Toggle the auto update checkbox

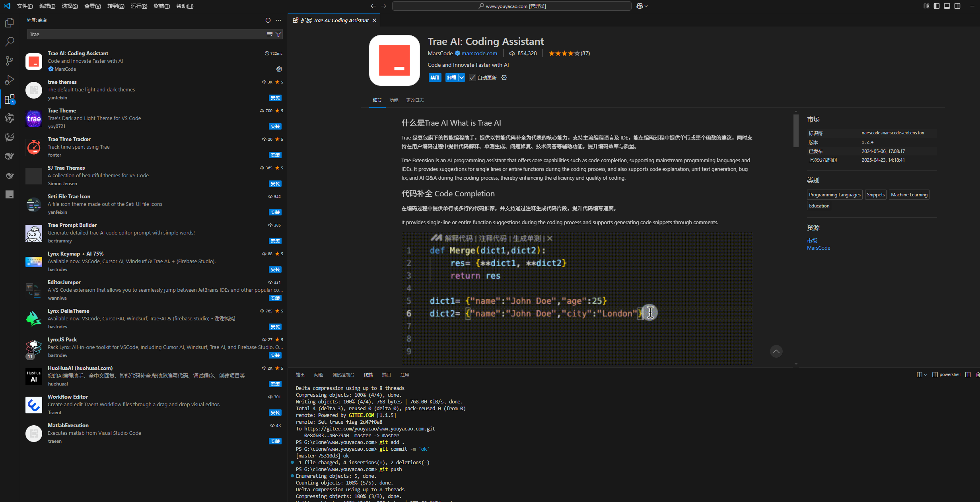[x=472, y=78]
